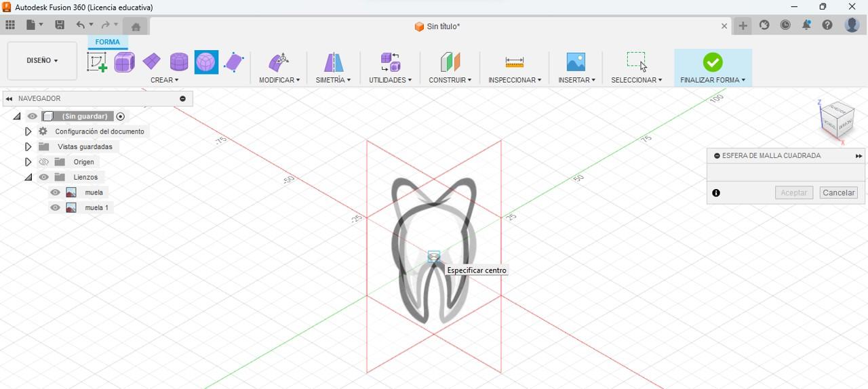Select the muela canvas item

[94, 192]
